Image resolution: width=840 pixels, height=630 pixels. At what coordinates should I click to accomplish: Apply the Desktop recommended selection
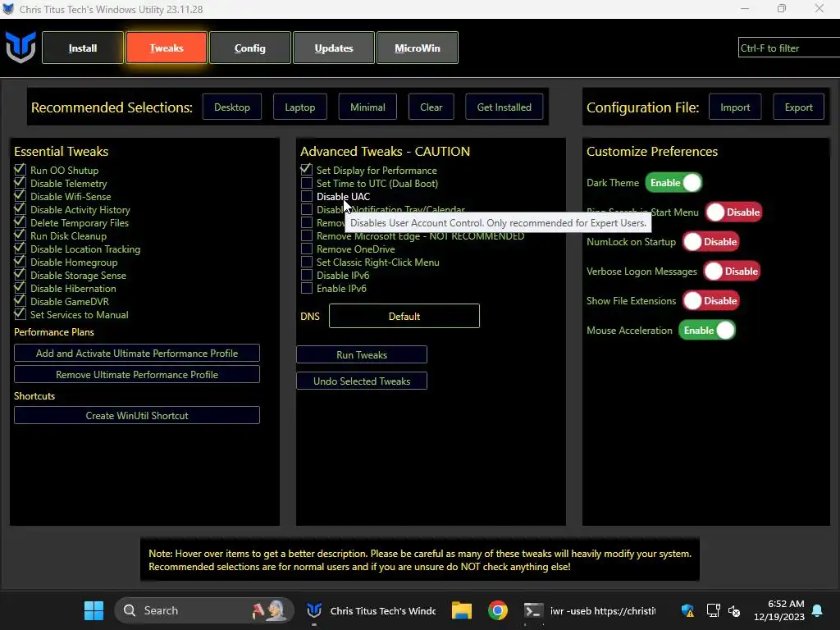click(232, 107)
